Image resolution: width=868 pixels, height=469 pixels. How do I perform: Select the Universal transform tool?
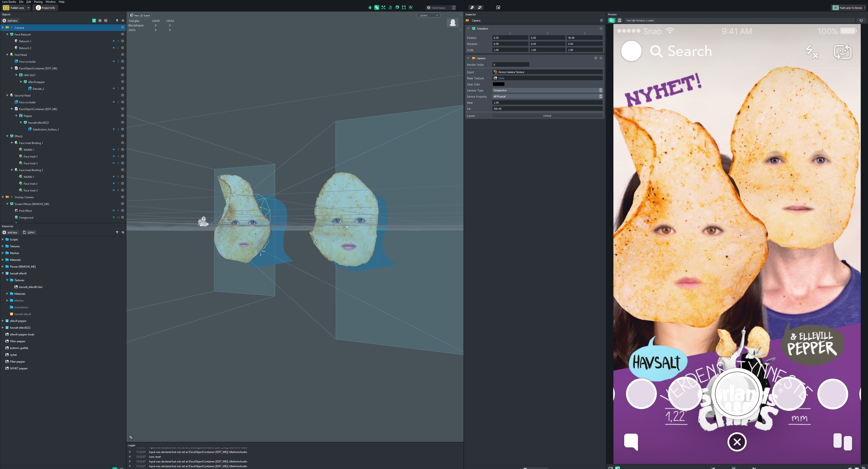point(410,7)
